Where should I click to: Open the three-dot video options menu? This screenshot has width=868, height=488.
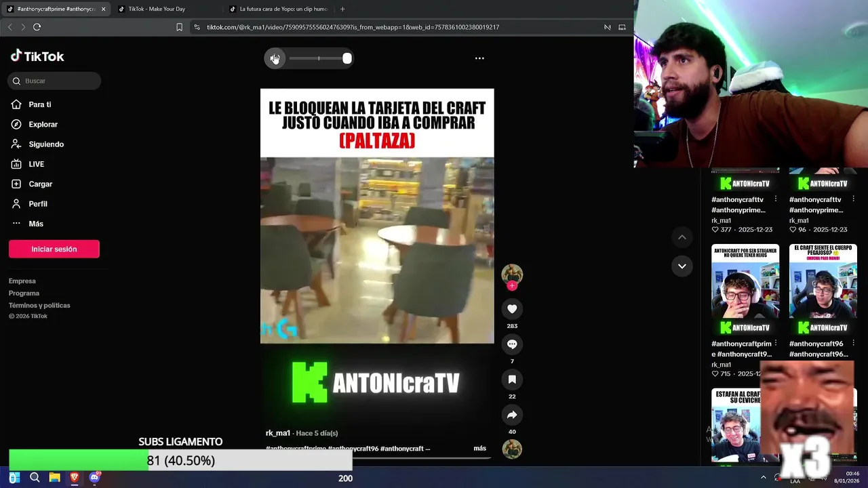point(479,58)
